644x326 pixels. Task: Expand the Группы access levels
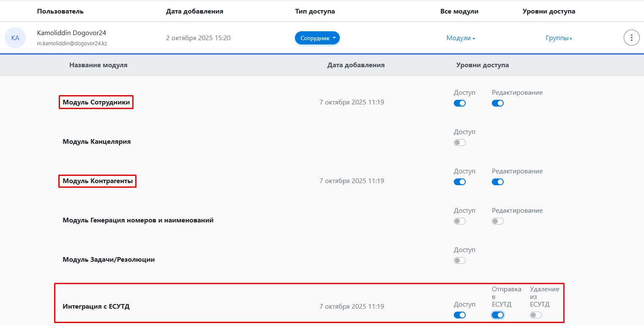point(559,38)
